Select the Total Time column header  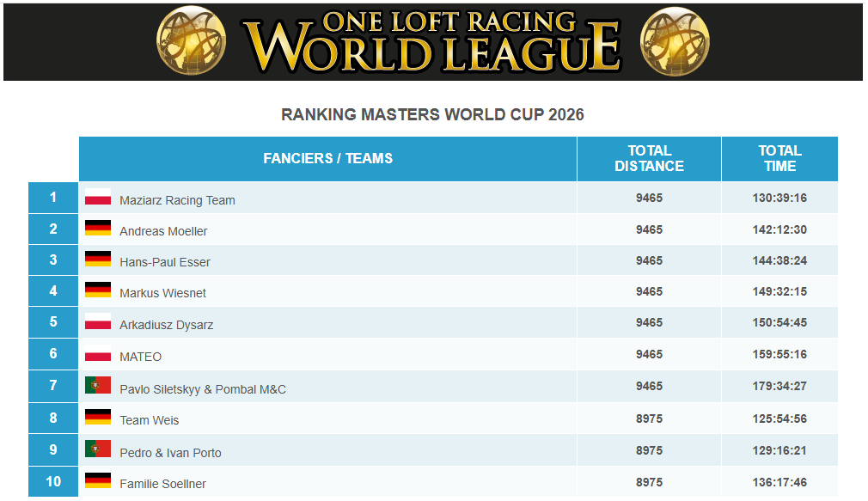pos(780,159)
